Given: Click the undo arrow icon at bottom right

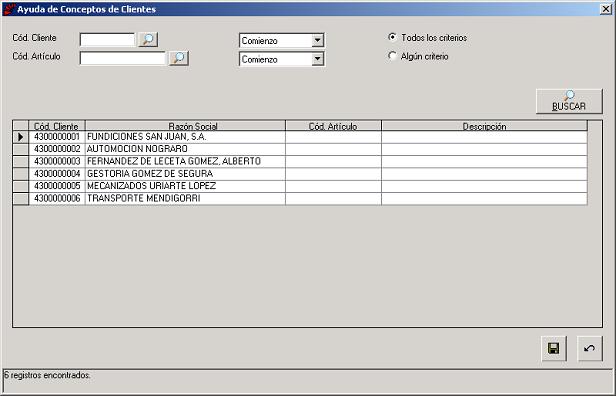Looking at the screenshot, I should [x=590, y=348].
